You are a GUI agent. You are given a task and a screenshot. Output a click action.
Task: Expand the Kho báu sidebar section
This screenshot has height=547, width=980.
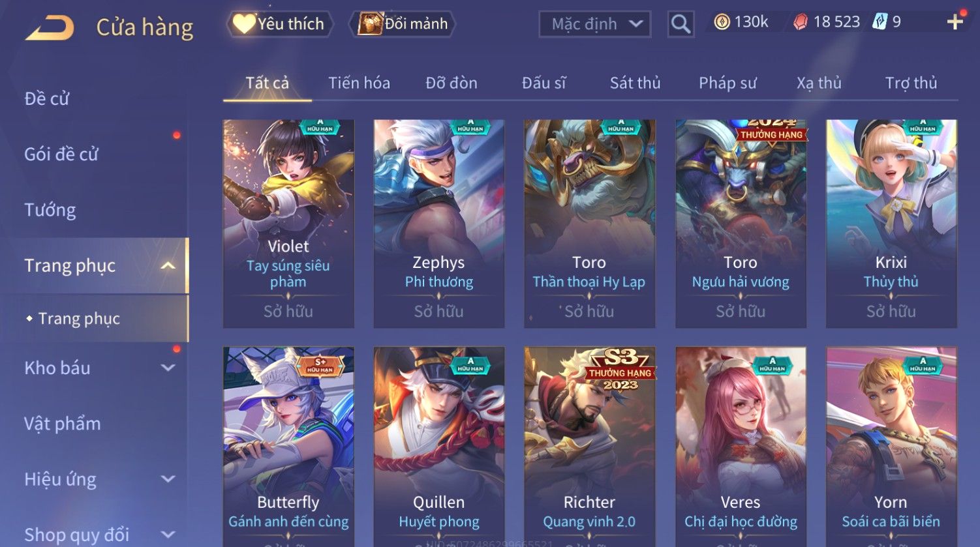tap(168, 368)
